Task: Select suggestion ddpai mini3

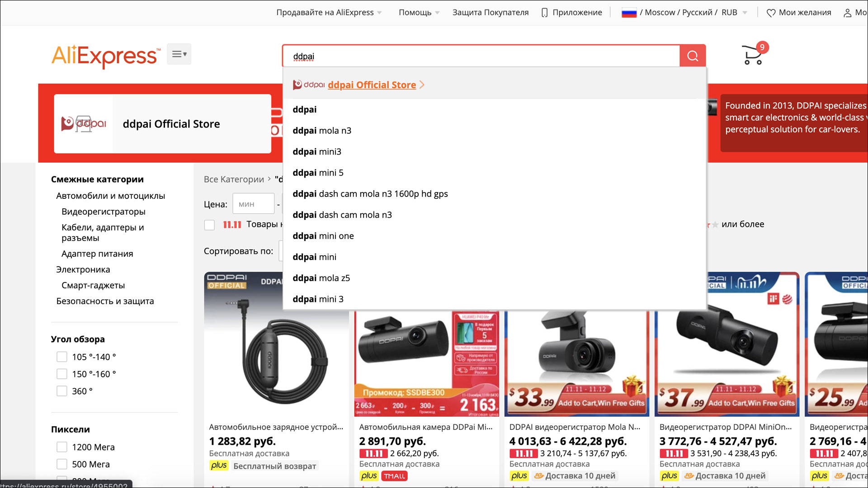Action: tap(495, 152)
